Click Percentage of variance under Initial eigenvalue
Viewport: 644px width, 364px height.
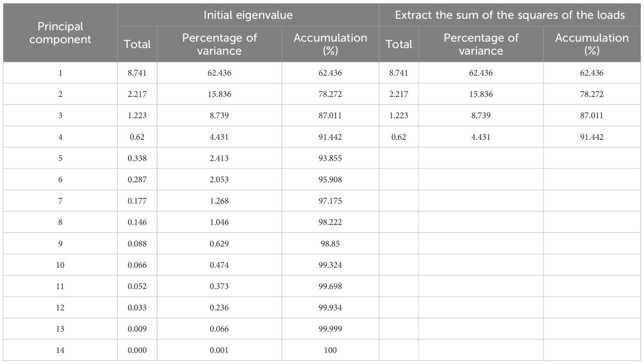219,44
